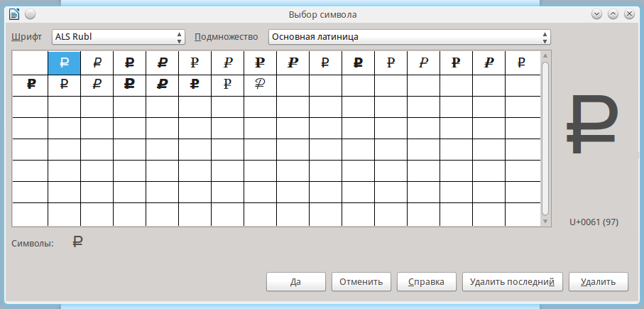Select the empty first cell of the grid
Image resolution: width=644 pixels, height=309 pixels.
click(x=31, y=63)
